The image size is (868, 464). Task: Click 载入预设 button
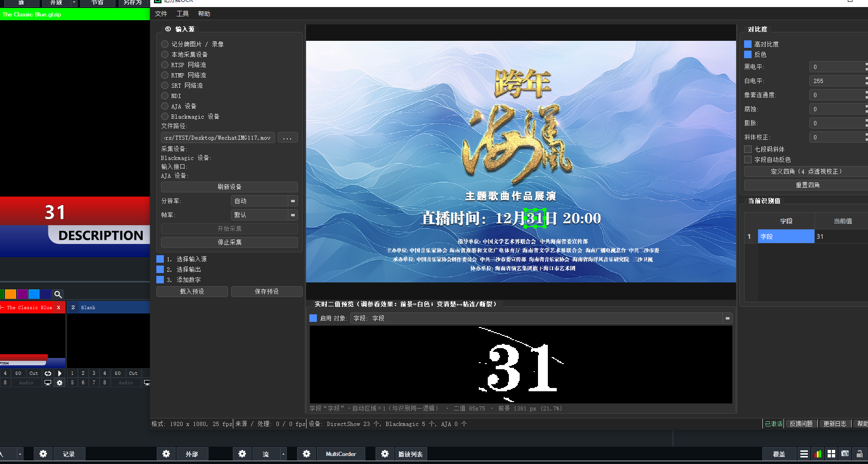point(192,291)
